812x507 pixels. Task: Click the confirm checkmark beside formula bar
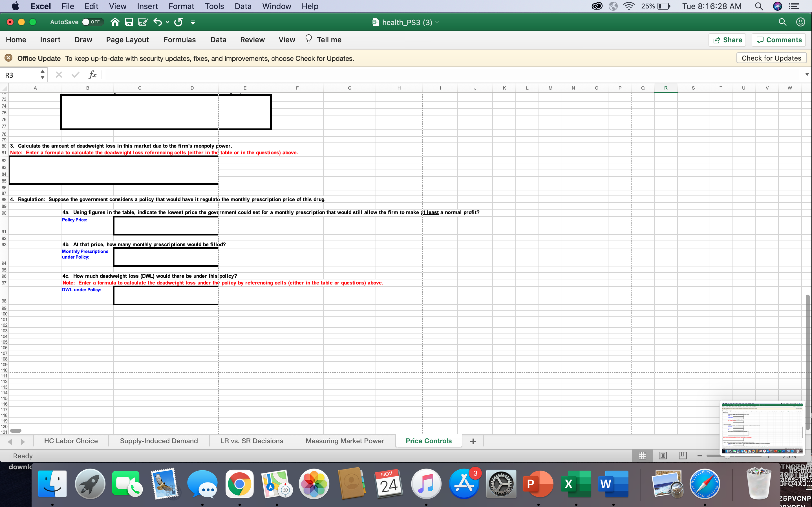point(75,74)
